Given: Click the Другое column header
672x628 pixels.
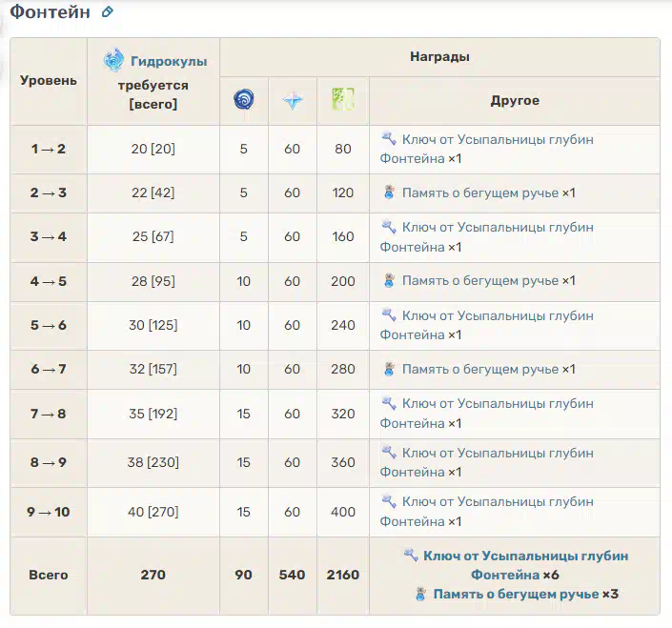Looking at the screenshot, I should point(515,101).
